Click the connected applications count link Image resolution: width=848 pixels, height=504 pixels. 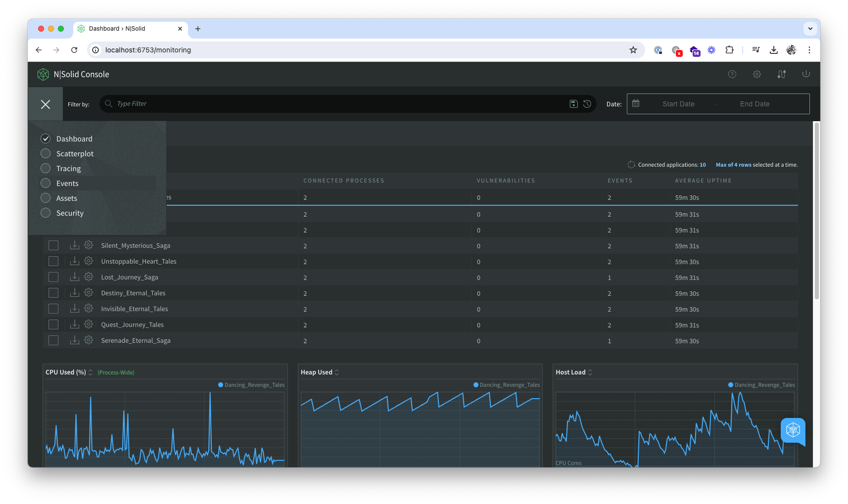[703, 164]
